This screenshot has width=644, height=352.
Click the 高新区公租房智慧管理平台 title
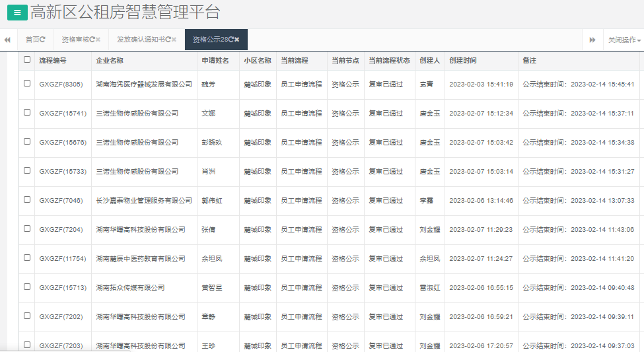[x=125, y=13]
